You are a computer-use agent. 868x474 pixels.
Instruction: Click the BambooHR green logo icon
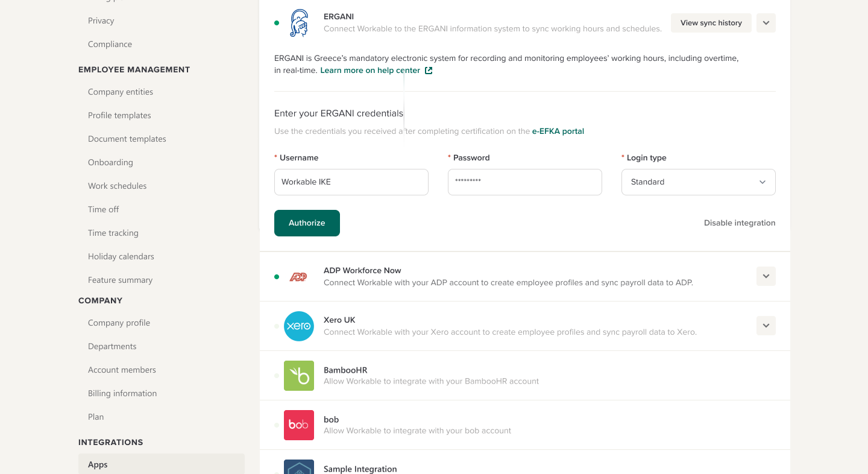[x=299, y=376]
